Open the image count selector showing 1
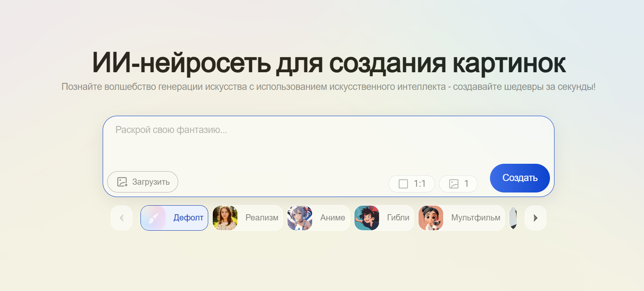Viewport: 644px width, 291px height. click(458, 184)
